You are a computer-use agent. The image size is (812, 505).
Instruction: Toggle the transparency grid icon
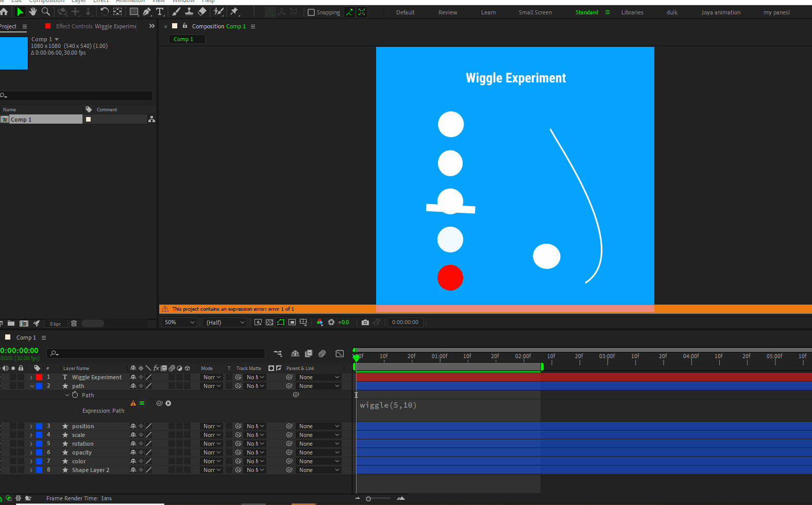pyautogui.click(x=269, y=323)
